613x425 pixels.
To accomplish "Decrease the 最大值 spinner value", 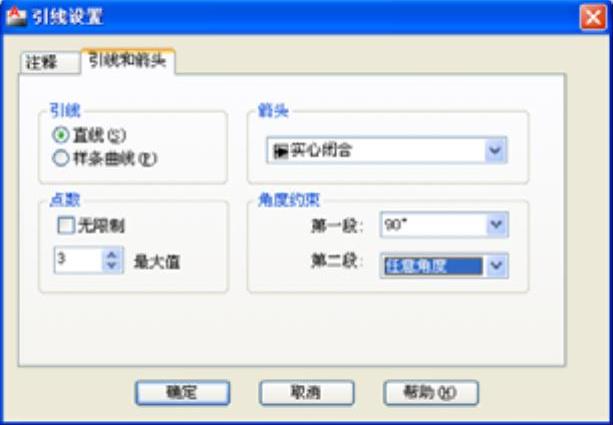I will [x=112, y=266].
